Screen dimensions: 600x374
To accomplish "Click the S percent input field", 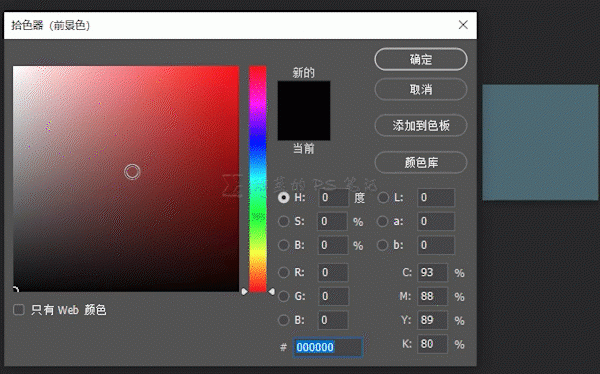I will 333,221.
